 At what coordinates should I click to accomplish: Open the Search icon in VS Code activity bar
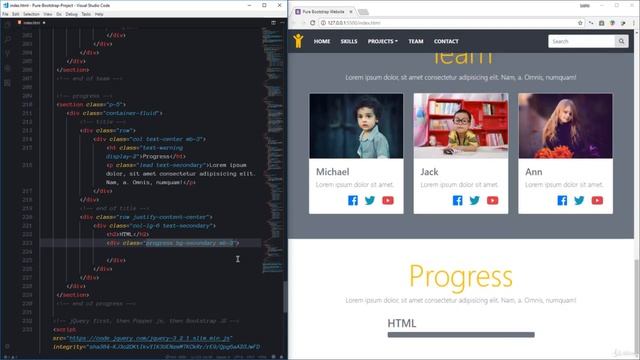(7, 39)
